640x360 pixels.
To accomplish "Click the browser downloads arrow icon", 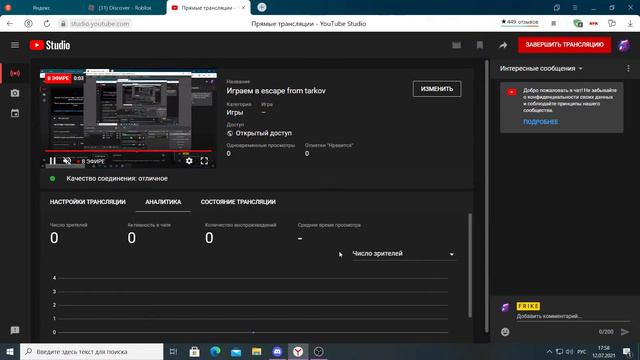I will coord(630,24).
